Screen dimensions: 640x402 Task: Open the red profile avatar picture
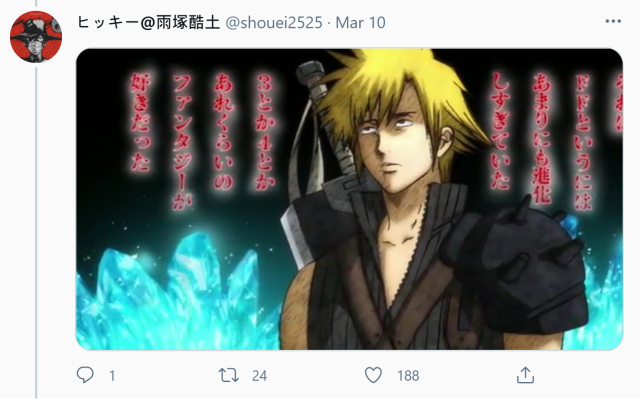coord(36,37)
